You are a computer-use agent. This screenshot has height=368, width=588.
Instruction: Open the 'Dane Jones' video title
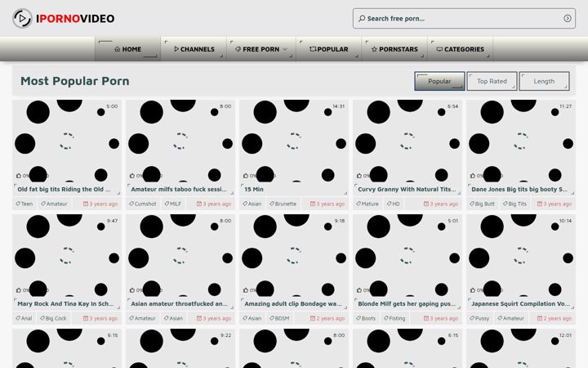pyautogui.click(x=519, y=189)
